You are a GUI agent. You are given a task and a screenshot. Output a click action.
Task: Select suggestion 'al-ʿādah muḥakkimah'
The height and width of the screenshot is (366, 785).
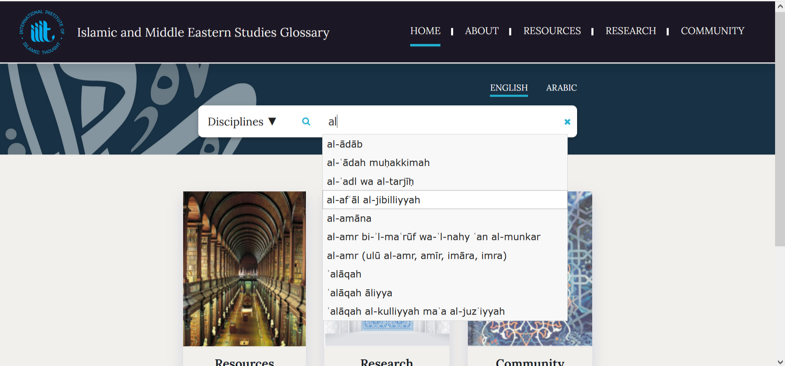pyautogui.click(x=445, y=163)
